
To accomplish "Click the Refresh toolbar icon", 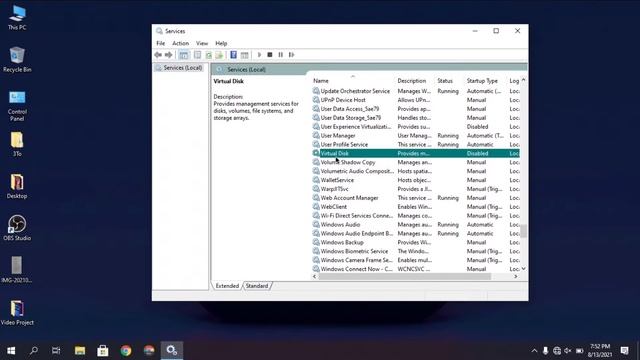I will coord(209,55).
